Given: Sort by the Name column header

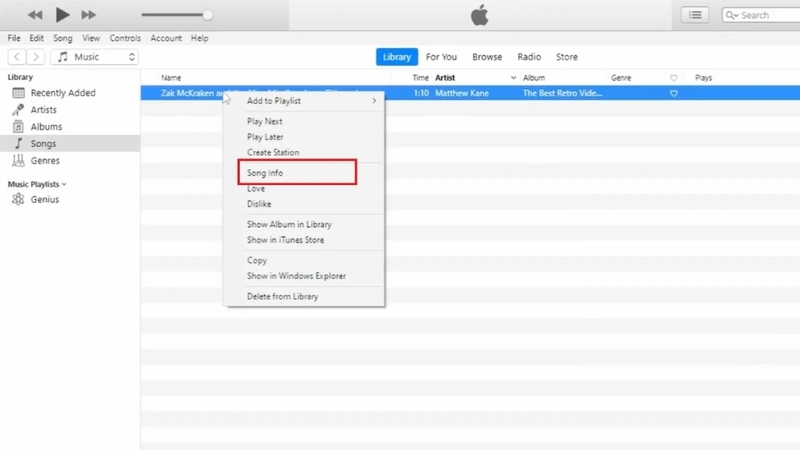Looking at the screenshot, I should (171, 78).
